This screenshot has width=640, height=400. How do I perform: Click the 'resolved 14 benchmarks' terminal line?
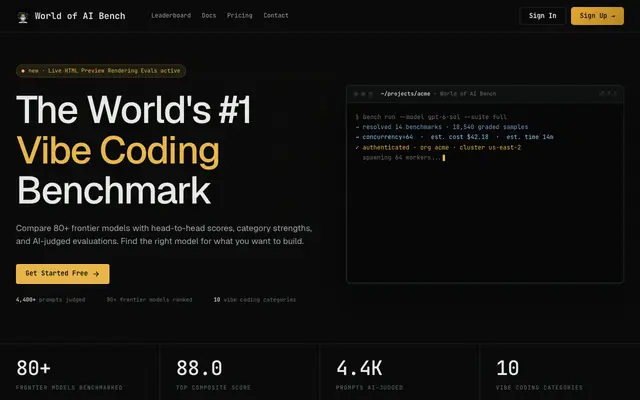(x=442, y=127)
